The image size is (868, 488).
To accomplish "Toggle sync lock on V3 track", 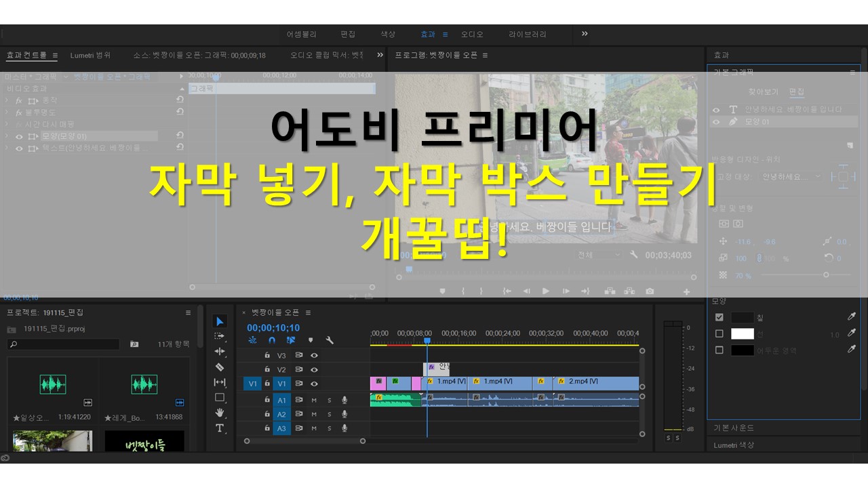I will pos(299,355).
